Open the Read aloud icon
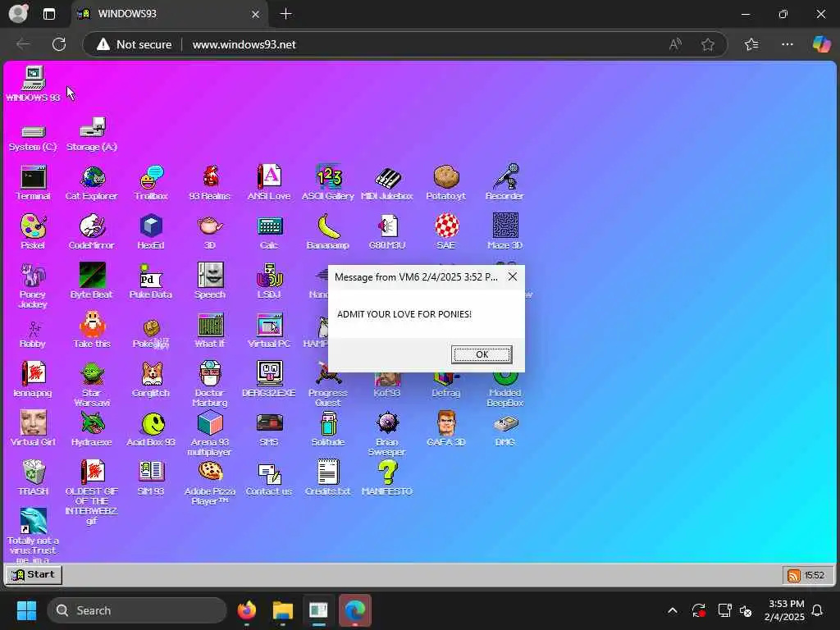The image size is (840, 630). click(x=675, y=44)
